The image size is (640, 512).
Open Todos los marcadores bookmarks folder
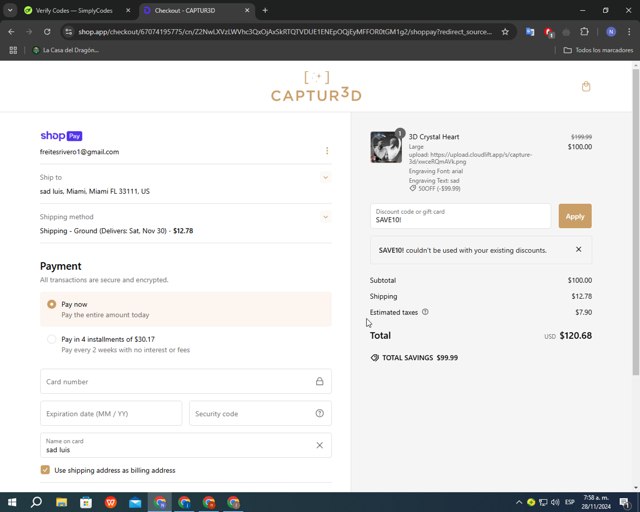click(598, 50)
